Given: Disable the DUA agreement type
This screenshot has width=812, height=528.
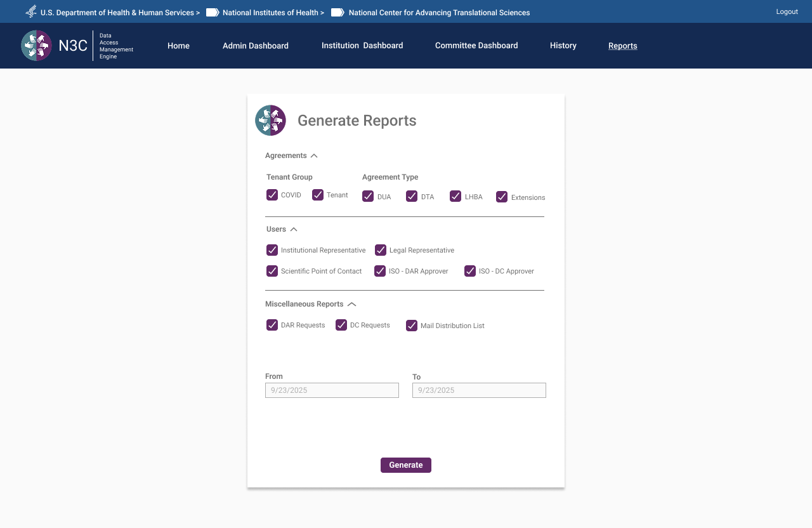Looking at the screenshot, I should (x=368, y=196).
